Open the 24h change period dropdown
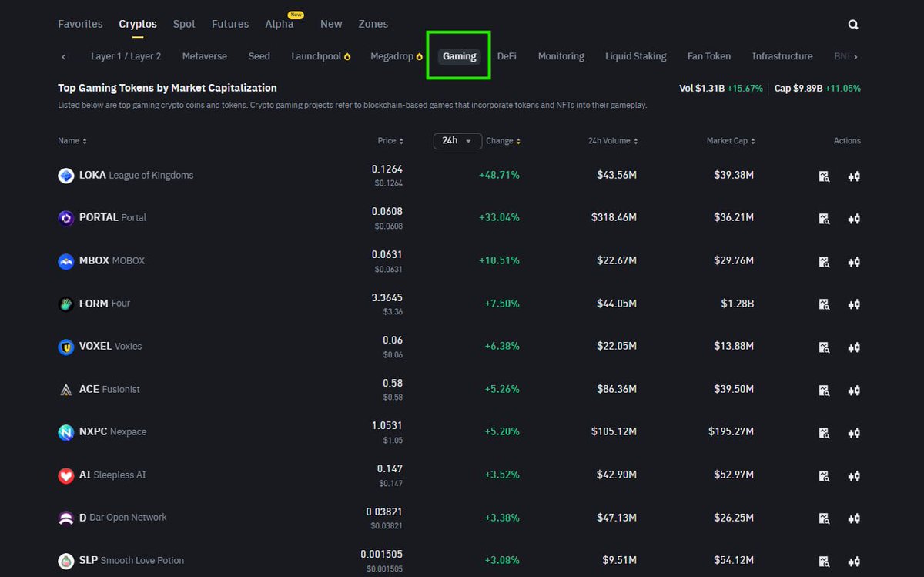Screen dimensions: 924x577 [x=457, y=141]
